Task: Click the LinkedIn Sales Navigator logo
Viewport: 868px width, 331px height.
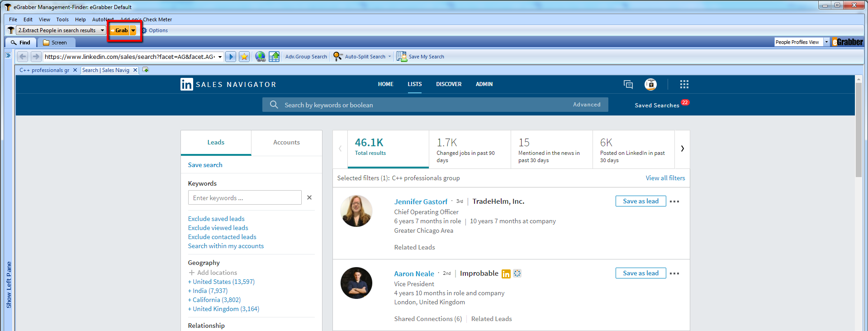Action: 228,84
